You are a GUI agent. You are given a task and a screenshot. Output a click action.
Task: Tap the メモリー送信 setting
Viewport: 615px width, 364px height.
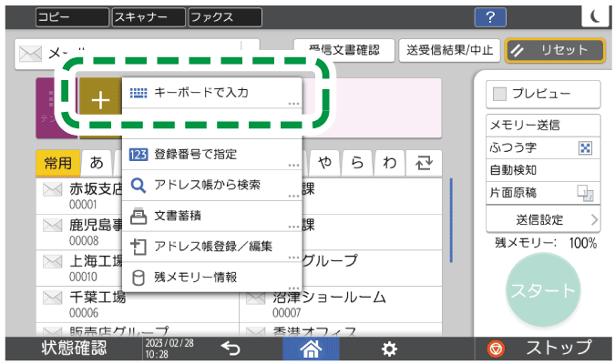[x=543, y=126]
